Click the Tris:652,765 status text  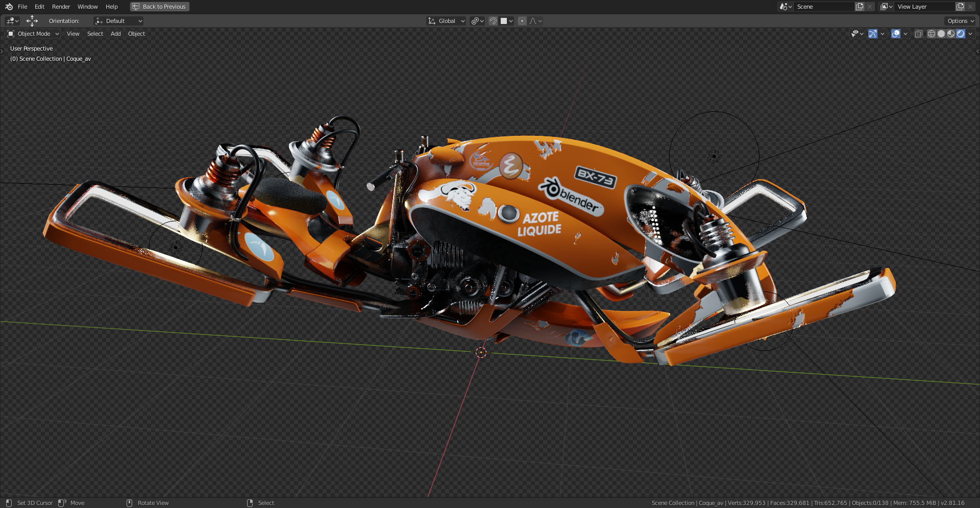click(x=830, y=503)
